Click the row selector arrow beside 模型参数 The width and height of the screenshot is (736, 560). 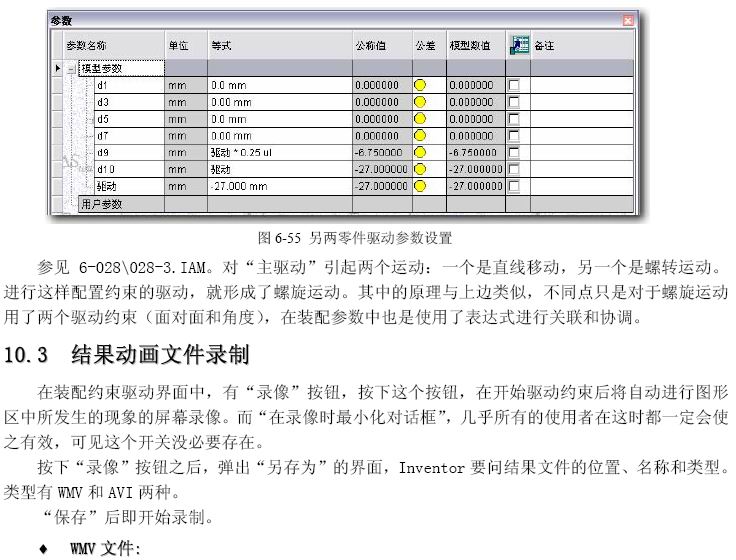click(57, 69)
